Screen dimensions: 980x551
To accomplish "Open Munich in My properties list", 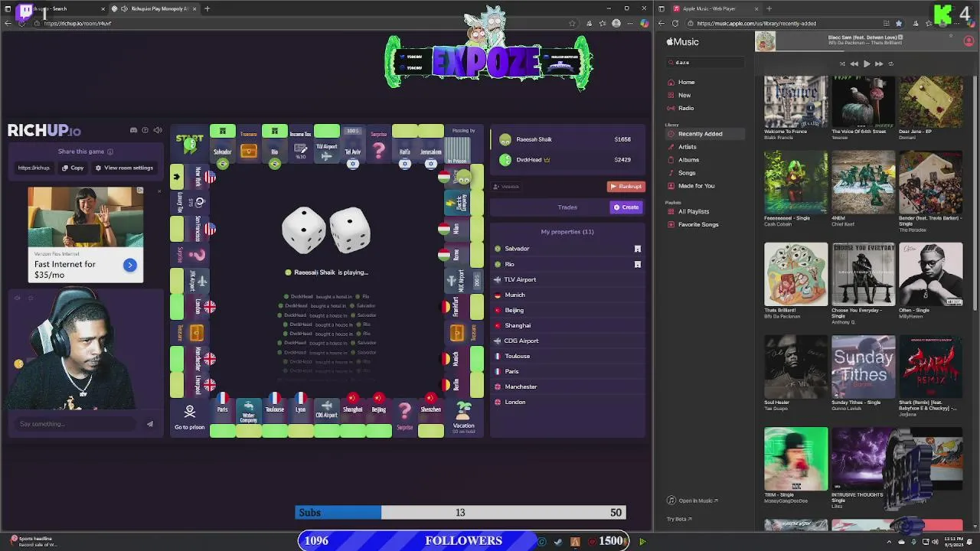I will [567, 295].
